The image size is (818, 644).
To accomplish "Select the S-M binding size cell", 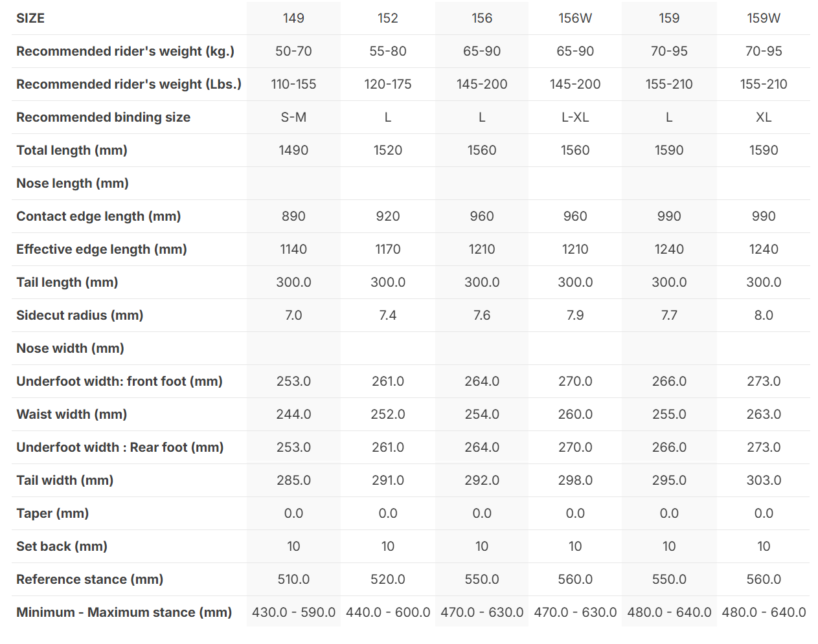I will [293, 117].
